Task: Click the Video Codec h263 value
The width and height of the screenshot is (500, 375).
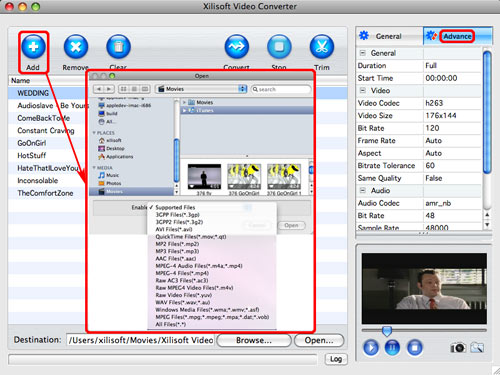Action: [x=452, y=103]
